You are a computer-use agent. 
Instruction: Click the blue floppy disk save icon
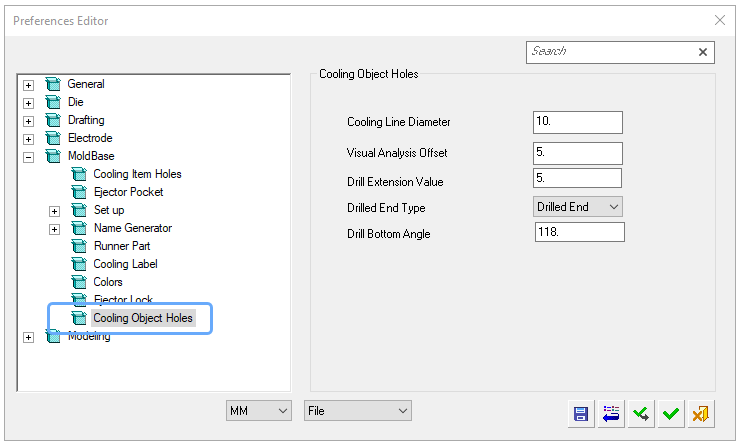point(580,414)
